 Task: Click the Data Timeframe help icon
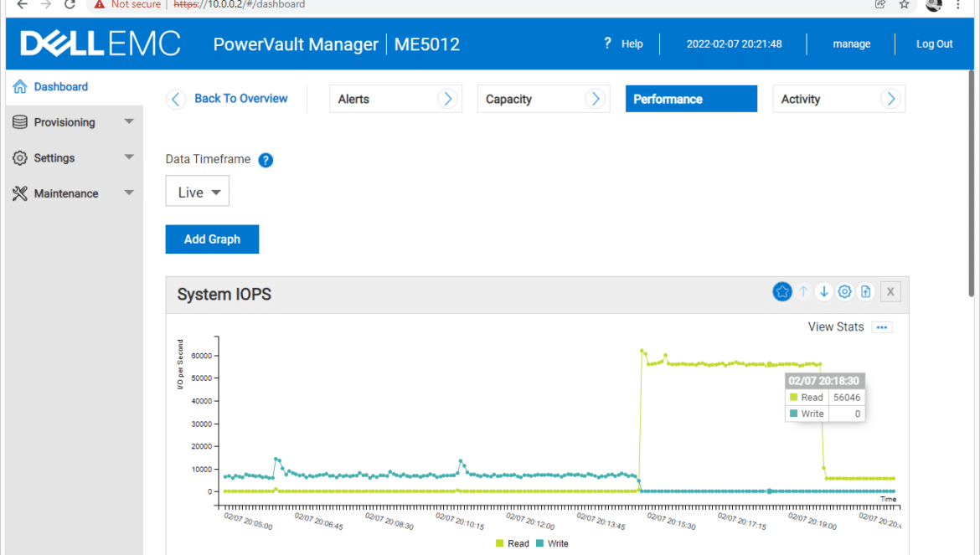266,161
